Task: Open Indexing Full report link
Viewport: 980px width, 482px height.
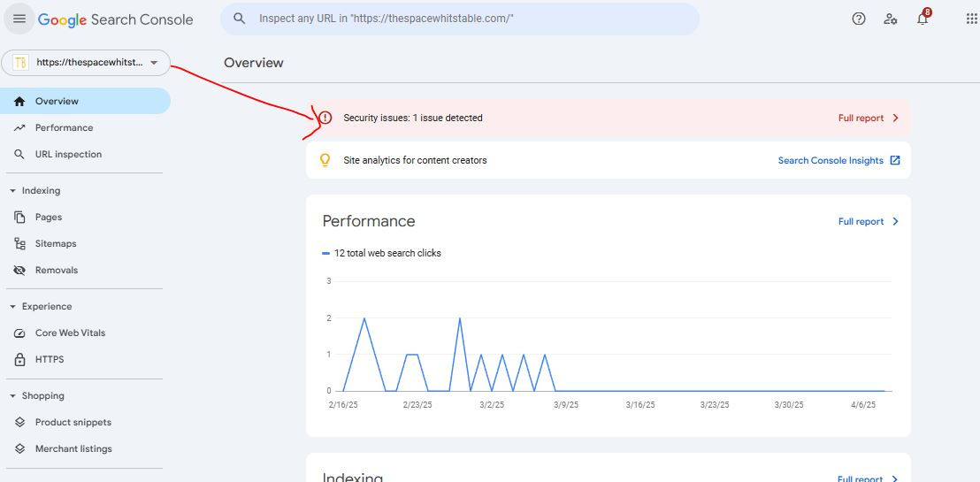Action: (861, 478)
